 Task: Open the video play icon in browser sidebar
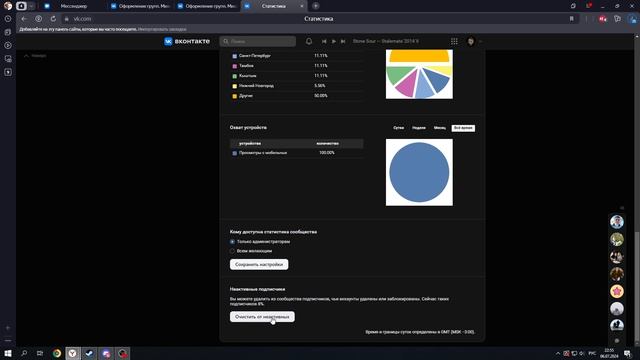pyautogui.click(x=8, y=45)
